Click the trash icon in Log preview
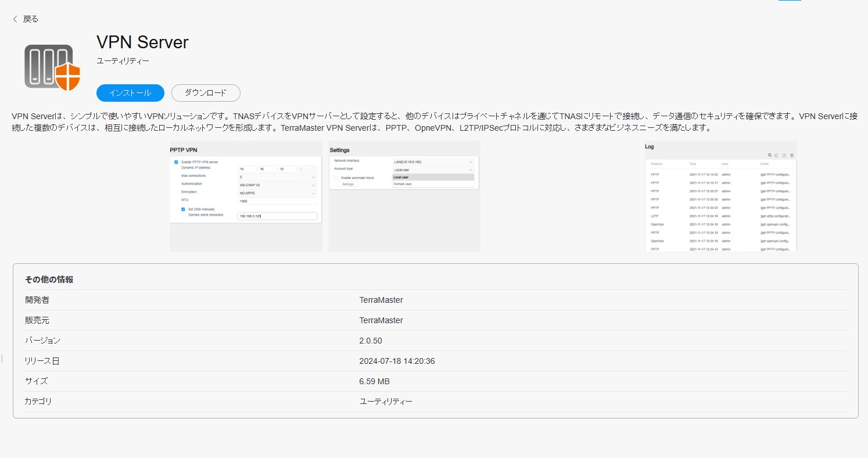868x458 pixels. [791, 155]
